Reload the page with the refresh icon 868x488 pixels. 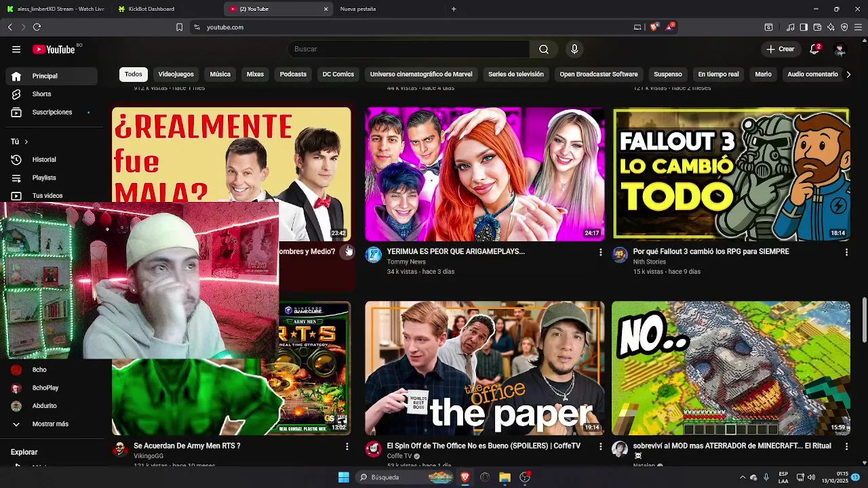pos(37,27)
